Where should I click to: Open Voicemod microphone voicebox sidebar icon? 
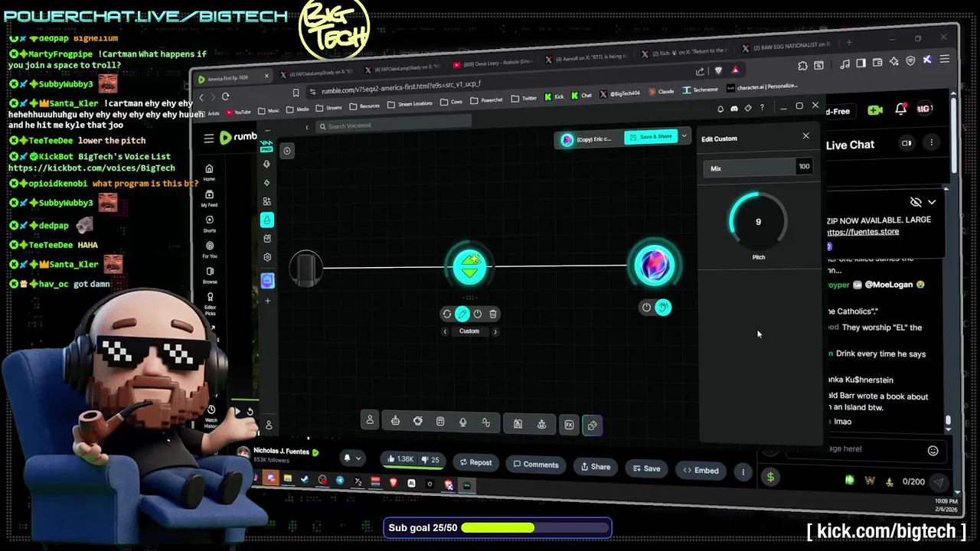click(x=266, y=164)
